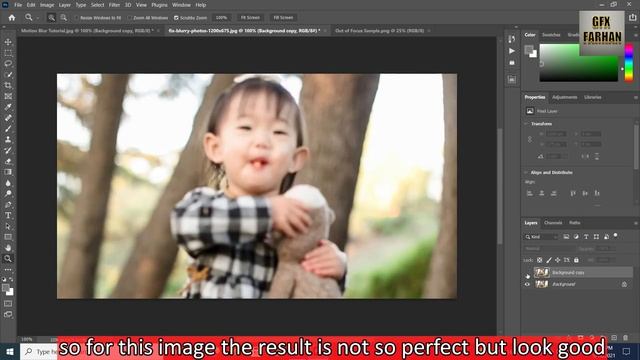Click the Home icon in options bar
Screen dimensions: 640x360
click(x=12, y=18)
